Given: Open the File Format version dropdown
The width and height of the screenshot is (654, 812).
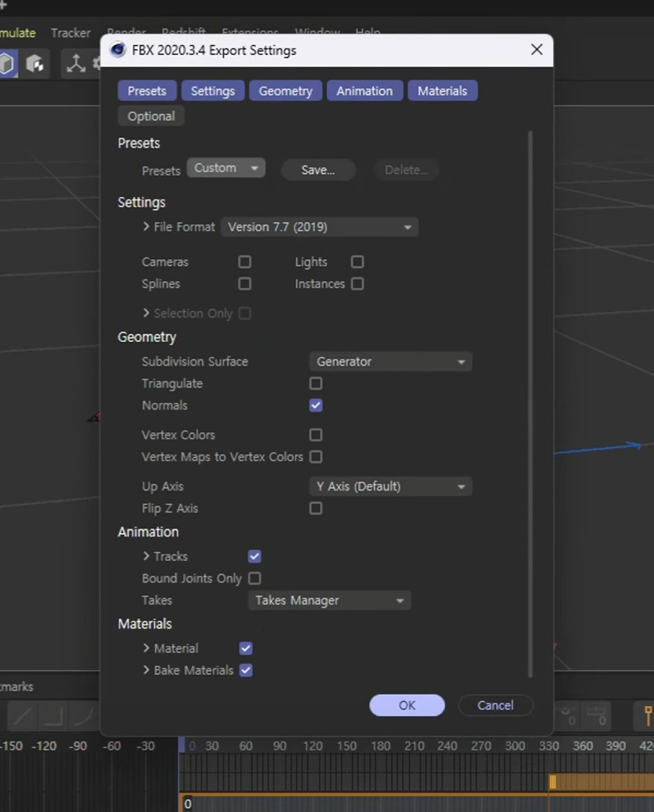Looking at the screenshot, I should tap(319, 227).
